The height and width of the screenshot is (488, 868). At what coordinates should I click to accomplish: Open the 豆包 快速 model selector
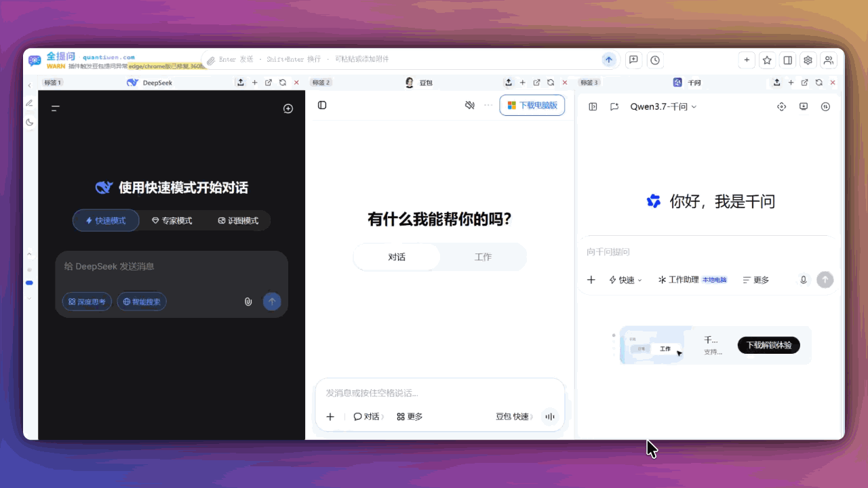[x=514, y=417]
